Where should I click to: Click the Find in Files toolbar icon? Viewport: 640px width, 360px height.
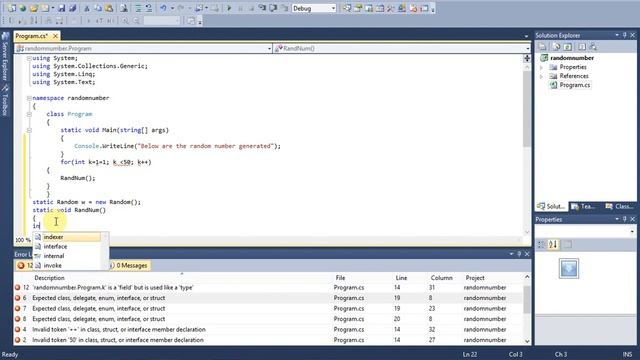coord(124,8)
